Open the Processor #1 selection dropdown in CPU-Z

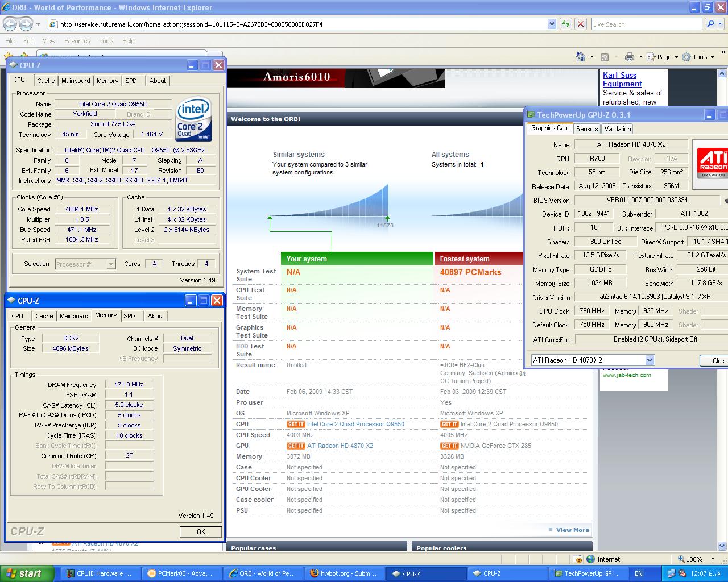pyautogui.click(x=111, y=264)
